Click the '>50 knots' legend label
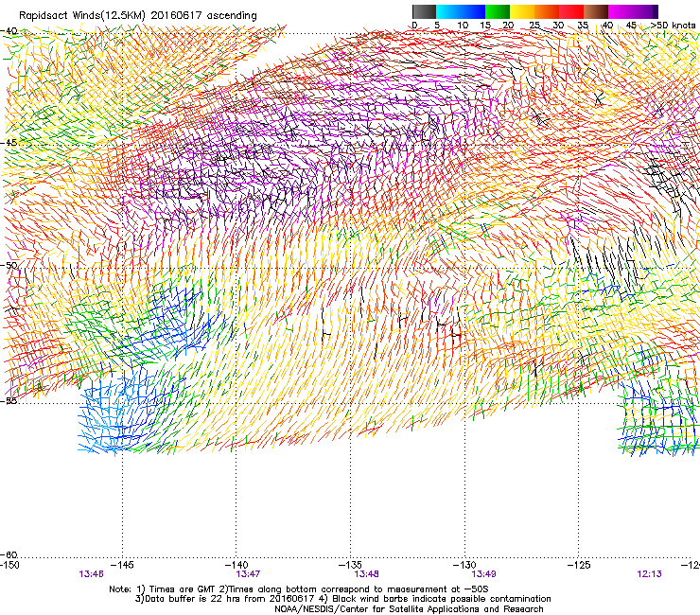 (x=674, y=25)
